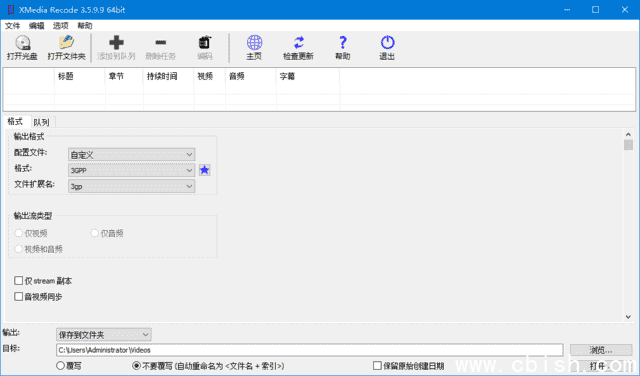The width and height of the screenshot is (640, 376).
Task: Open the 帮助 menu in menu bar
Action: (84, 26)
